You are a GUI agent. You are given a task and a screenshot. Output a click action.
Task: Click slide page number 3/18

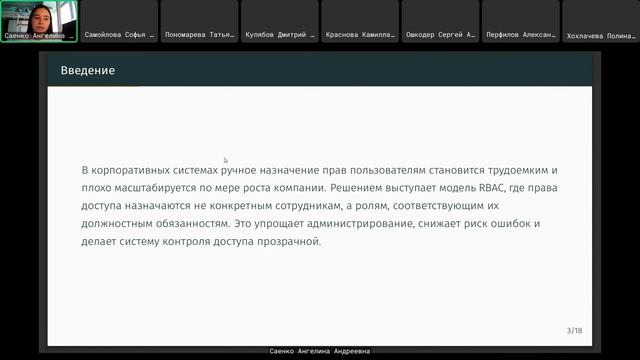[x=574, y=330]
